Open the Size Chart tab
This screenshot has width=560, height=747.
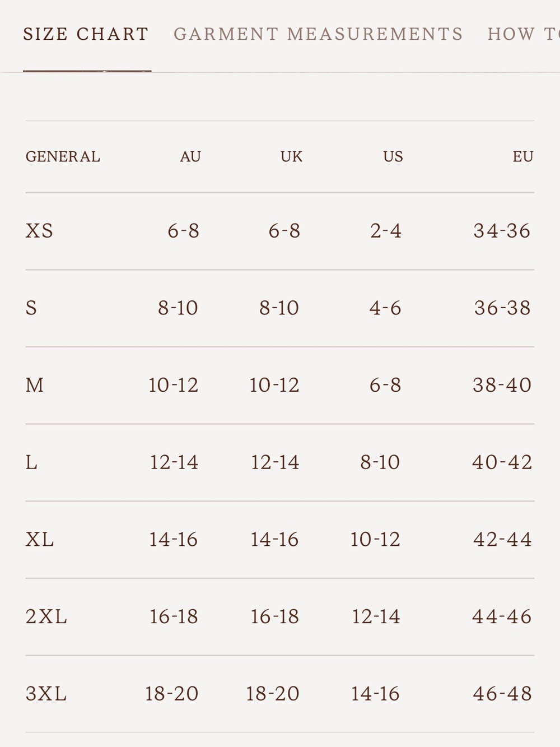[x=86, y=34]
